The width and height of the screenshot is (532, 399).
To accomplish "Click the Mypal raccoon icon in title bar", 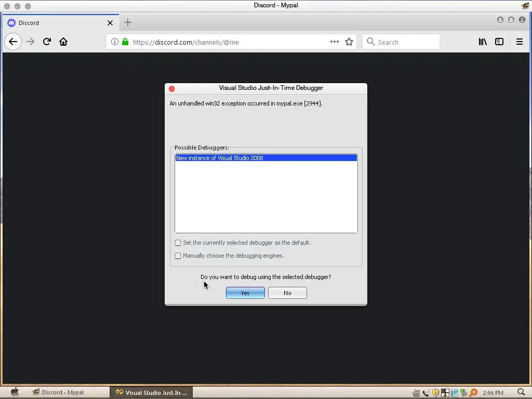I will click(526, 5).
